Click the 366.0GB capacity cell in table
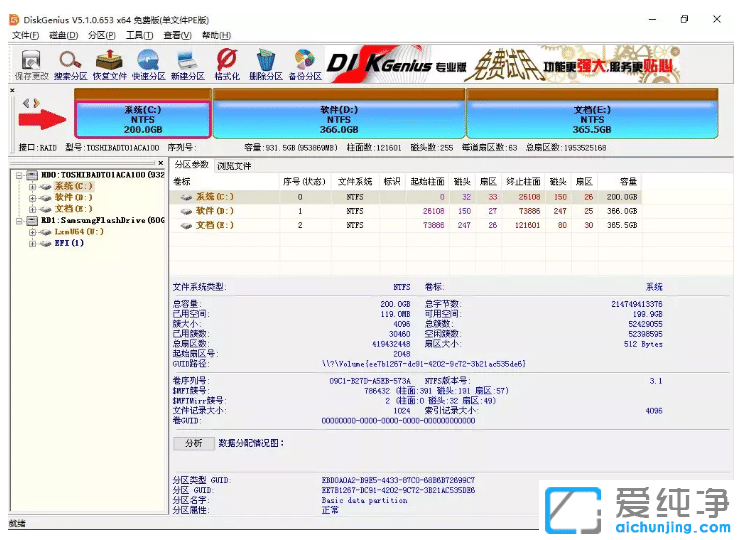This screenshot has width=739, height=540. pyautogui.click(x=622, y=211)
